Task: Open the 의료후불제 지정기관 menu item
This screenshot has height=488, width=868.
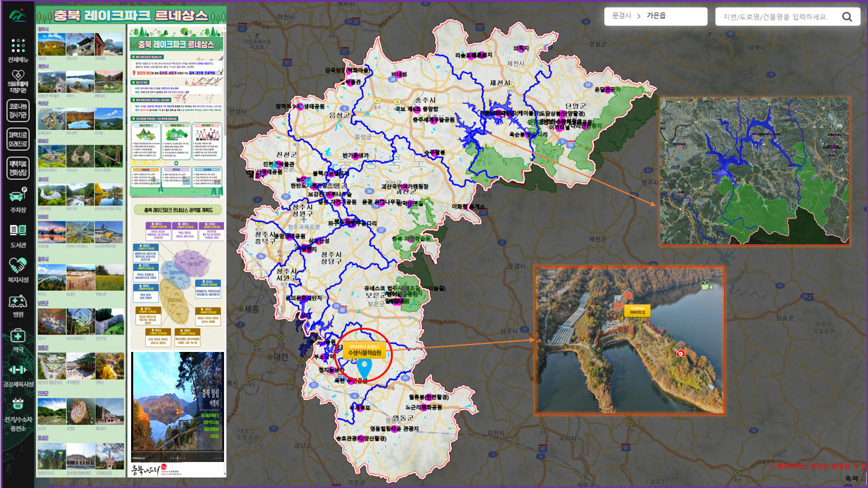Action: click(x=18, y=80)
